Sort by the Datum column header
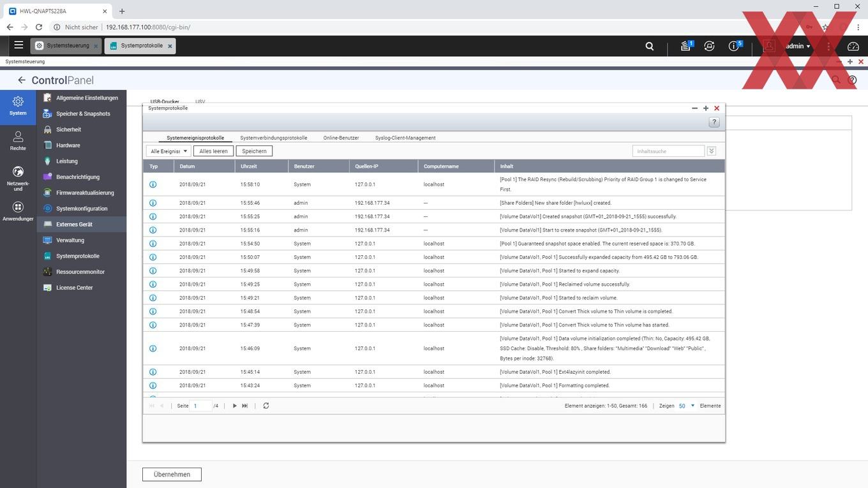The image size is (868, 488). pos(204,166)
